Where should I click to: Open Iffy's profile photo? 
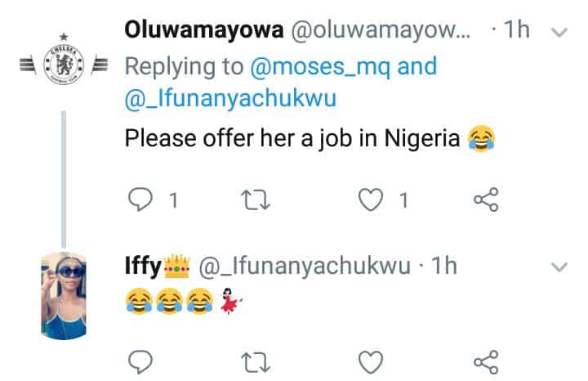pos(63,294)
